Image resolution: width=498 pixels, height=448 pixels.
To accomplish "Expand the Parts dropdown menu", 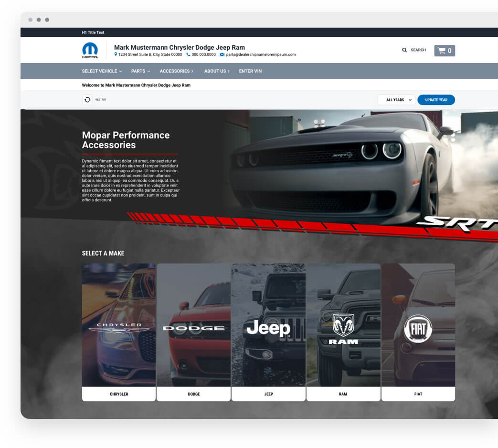I will click(141, 71).
